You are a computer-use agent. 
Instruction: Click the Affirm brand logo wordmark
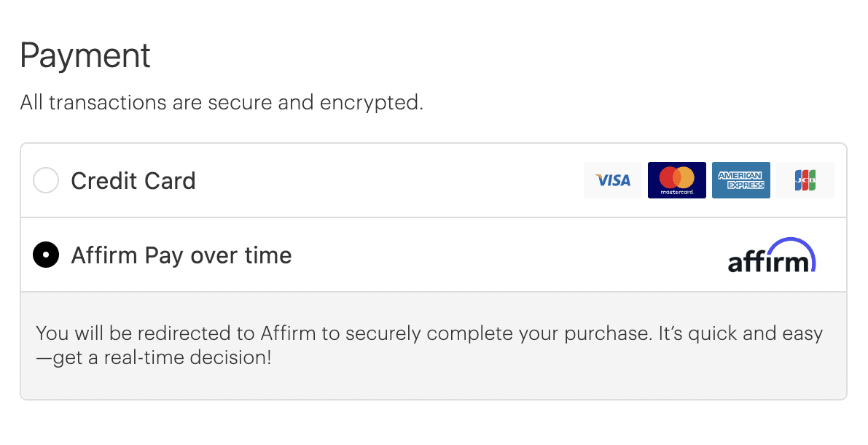pos(767,262)
